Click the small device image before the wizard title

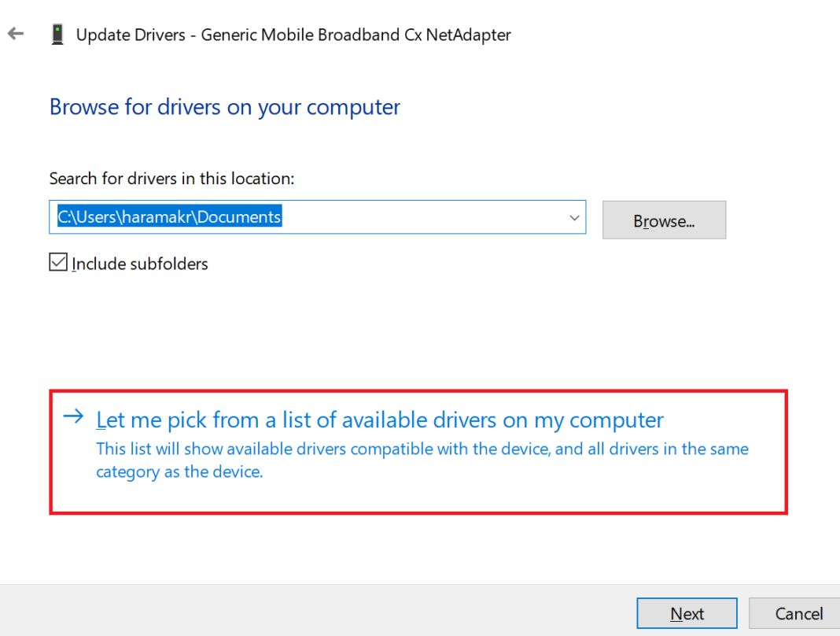point(55,33)
